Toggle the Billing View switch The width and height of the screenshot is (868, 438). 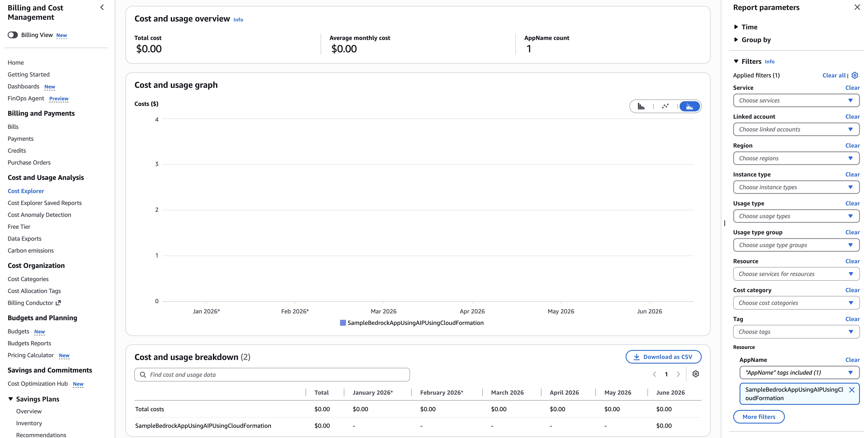pos(13,35)
